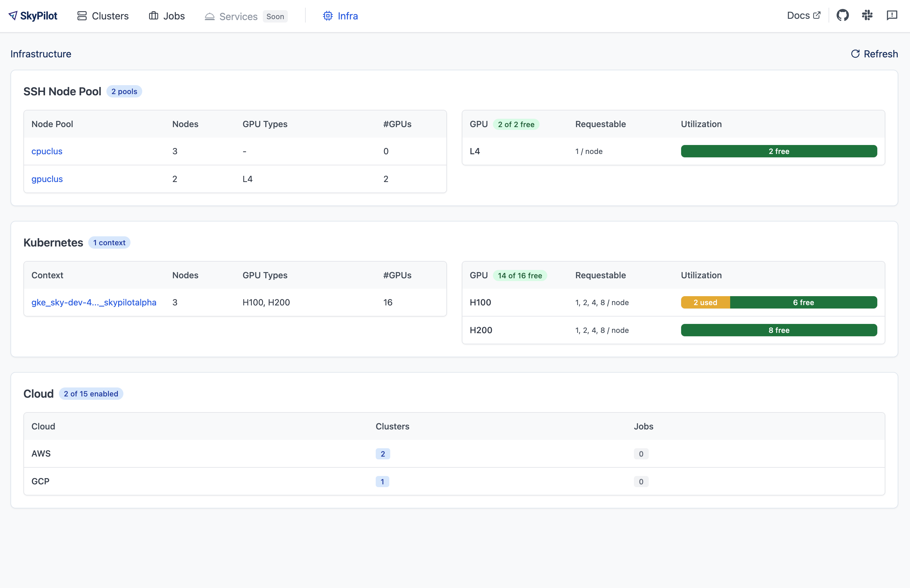Click the 14 of 16 free badge
910x588 pixels.
pyautogui.click(x=520, y=276)
